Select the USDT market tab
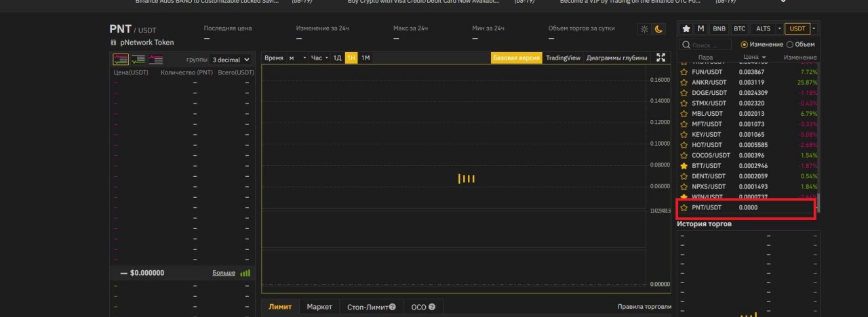 click(797, 29)
